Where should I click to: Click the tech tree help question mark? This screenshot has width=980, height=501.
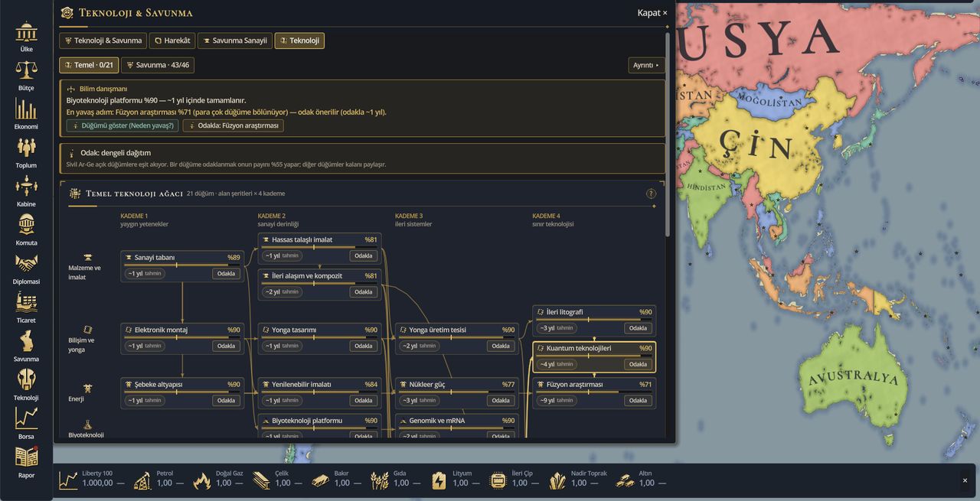(x=652, y=194)
